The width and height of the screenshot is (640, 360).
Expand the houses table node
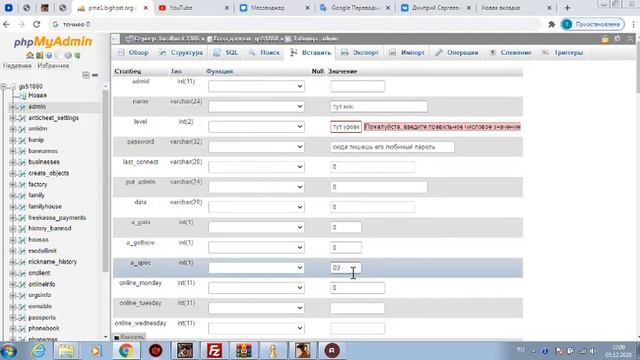pos(12,240)
